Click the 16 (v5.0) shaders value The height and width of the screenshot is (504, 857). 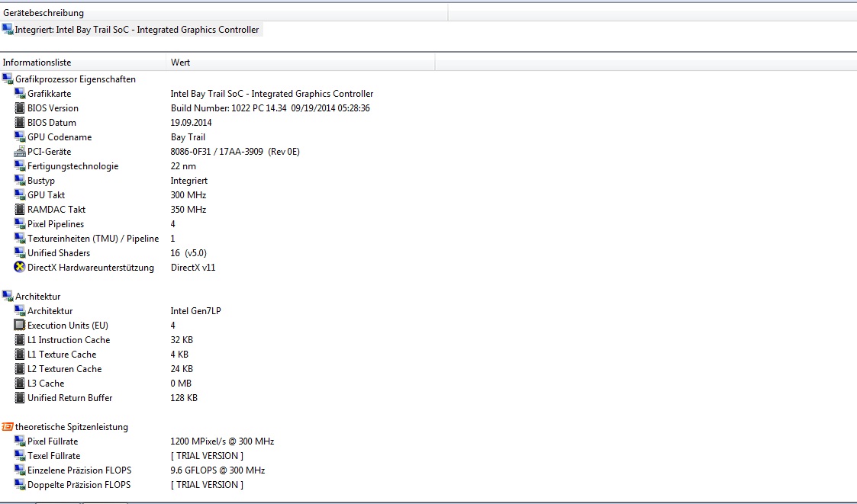[x=188, y=253]
